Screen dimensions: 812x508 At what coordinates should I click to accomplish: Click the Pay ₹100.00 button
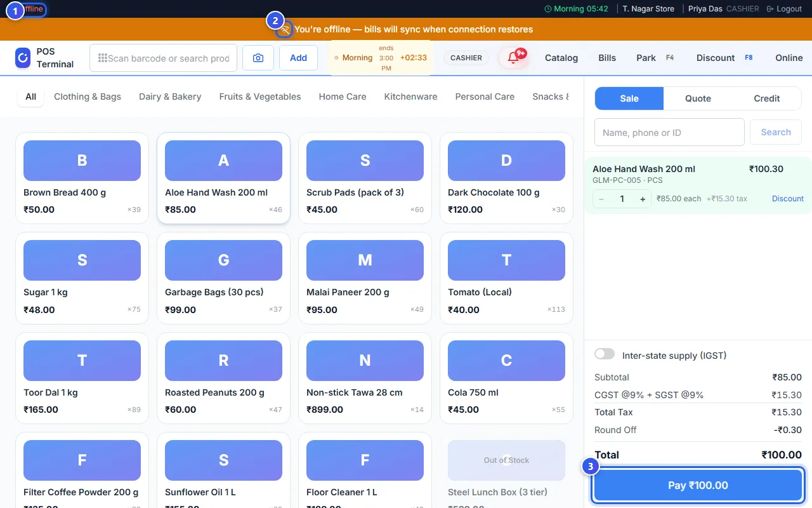click(698, 485)
